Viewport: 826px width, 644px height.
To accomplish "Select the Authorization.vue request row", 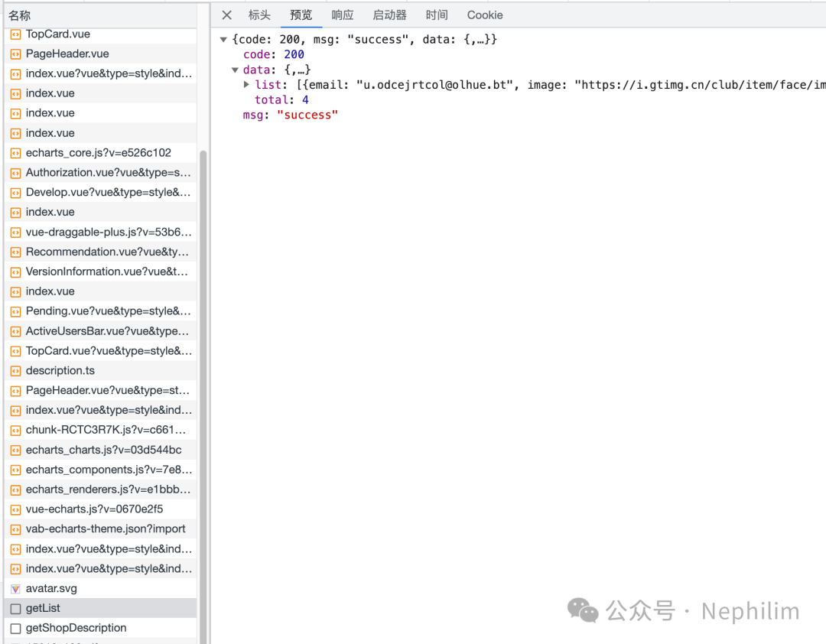I will (100, 172).
